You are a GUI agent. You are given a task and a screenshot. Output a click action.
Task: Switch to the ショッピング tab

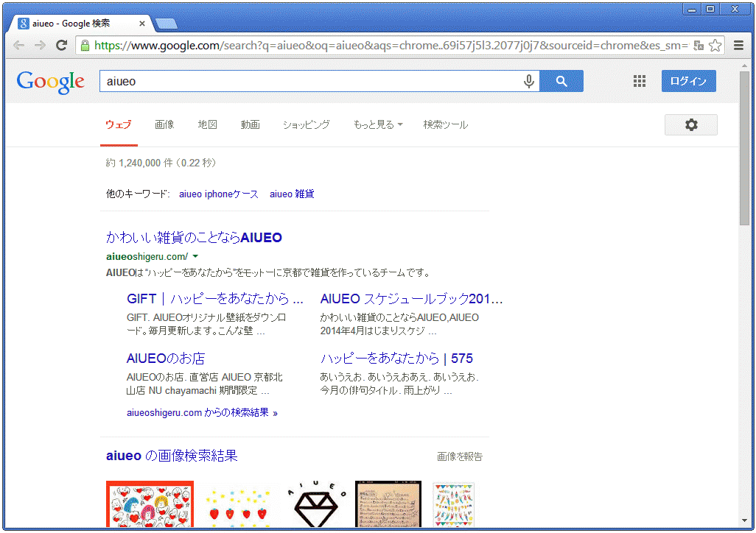click(x=307, y=125)
